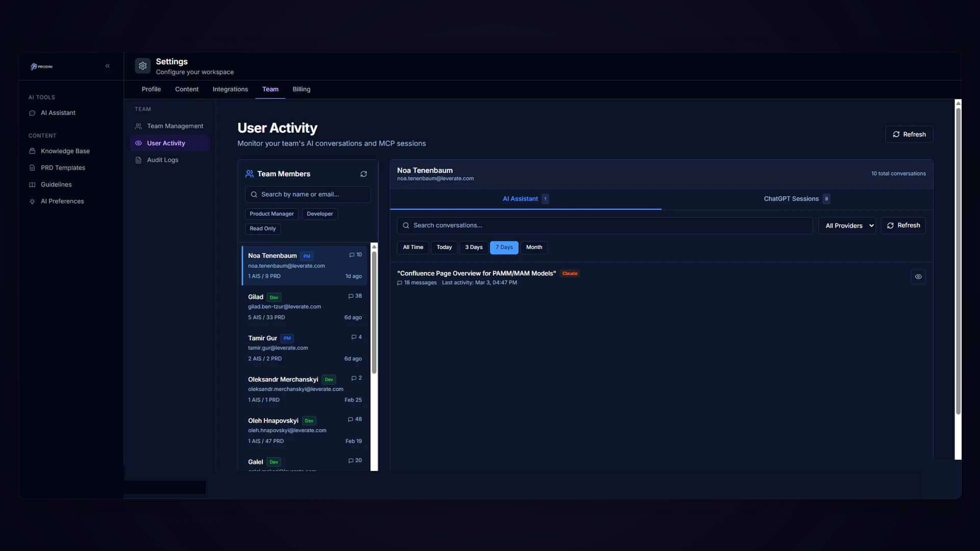Open Audit Logs in Team menu
The height and width of the screenshot is (551, 980).
tap(162, 160)
